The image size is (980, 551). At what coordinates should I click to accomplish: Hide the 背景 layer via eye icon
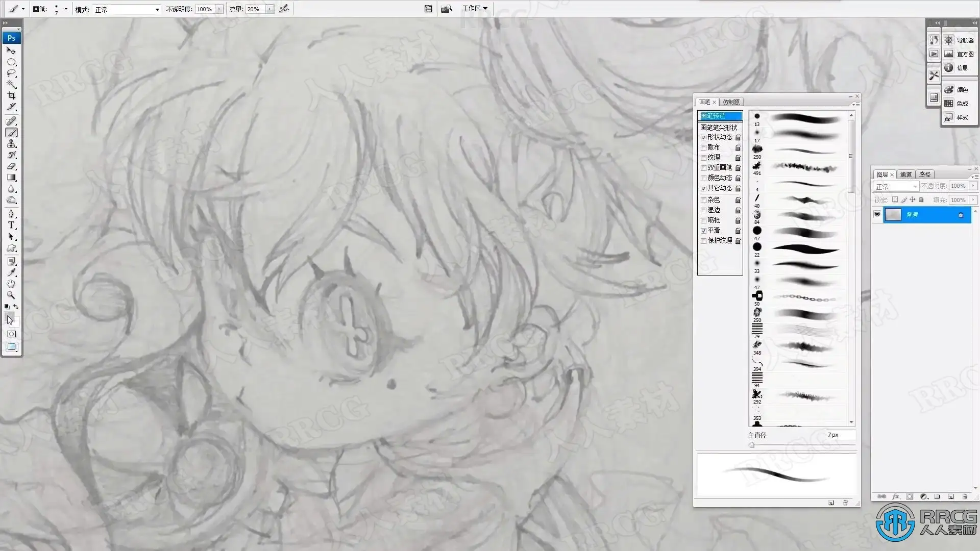point(877,214)
